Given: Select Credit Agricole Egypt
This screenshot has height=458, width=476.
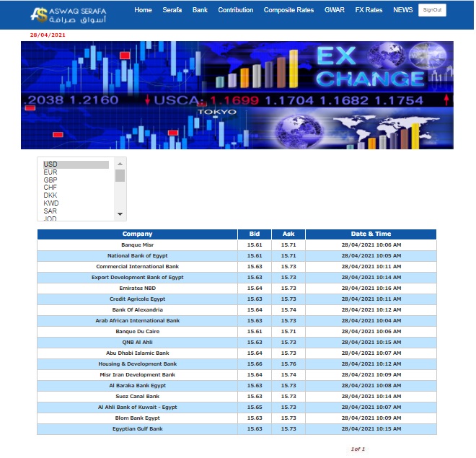Looking at the screenshot, I should click(138, 299).
